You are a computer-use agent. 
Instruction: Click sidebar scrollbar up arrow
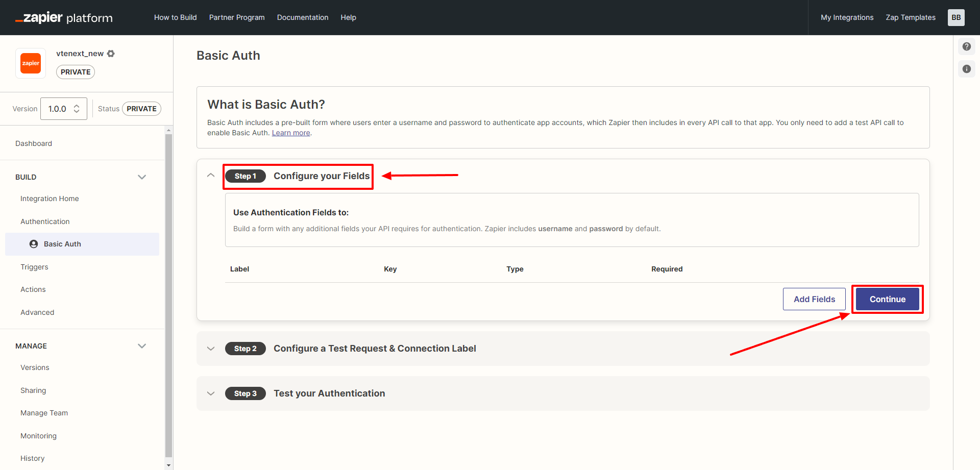[169, 131]
